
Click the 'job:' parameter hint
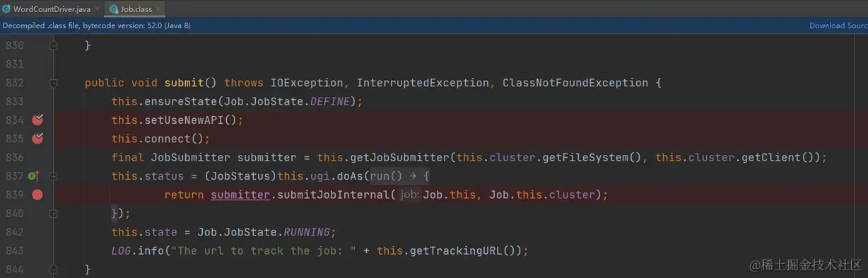click(409, 195)
